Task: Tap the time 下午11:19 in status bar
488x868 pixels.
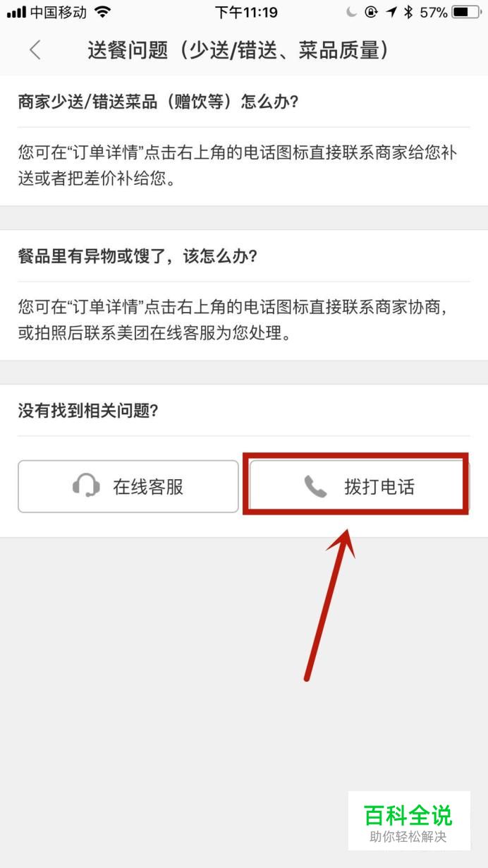Action: 246,12
